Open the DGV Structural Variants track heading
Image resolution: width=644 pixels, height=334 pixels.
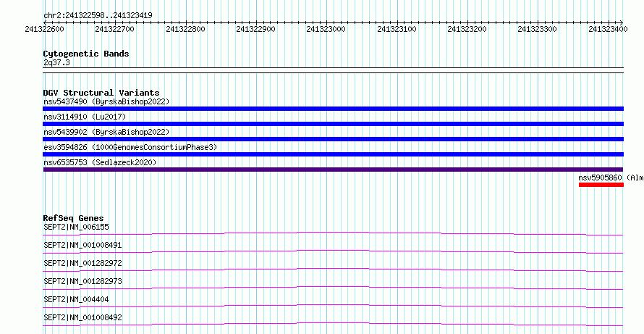[101, 93]
